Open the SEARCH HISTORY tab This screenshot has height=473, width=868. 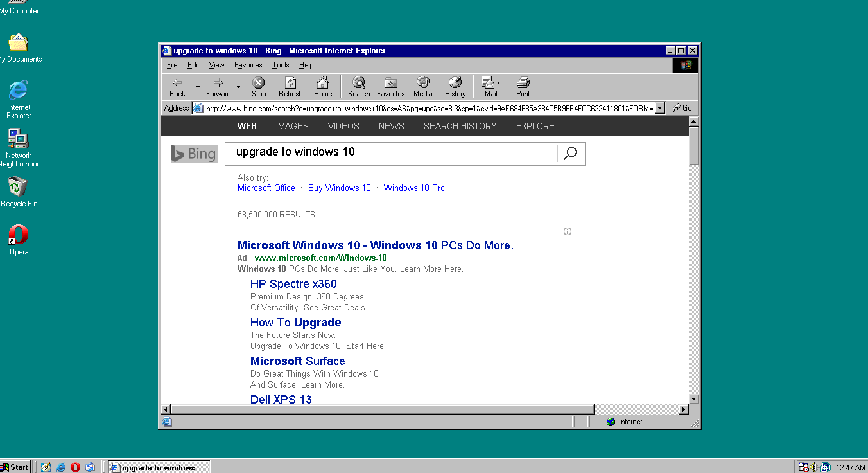click(460, 126)
